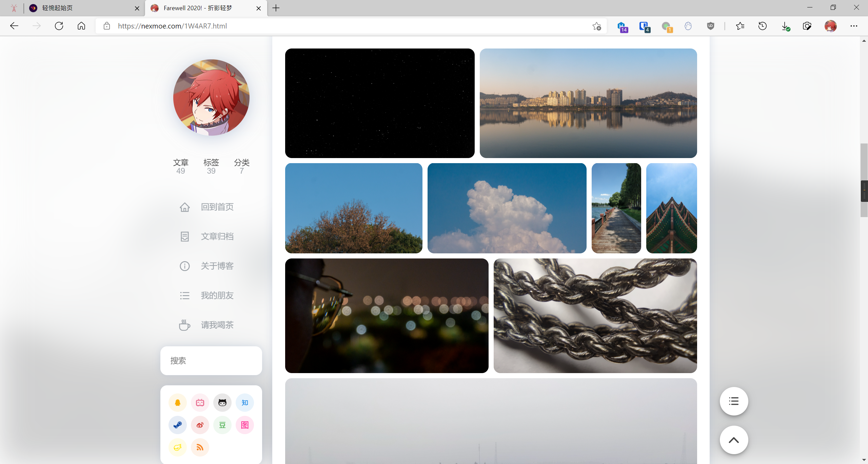
Task: Click the Douban 豆 icon
Action: tap(222, 425)
